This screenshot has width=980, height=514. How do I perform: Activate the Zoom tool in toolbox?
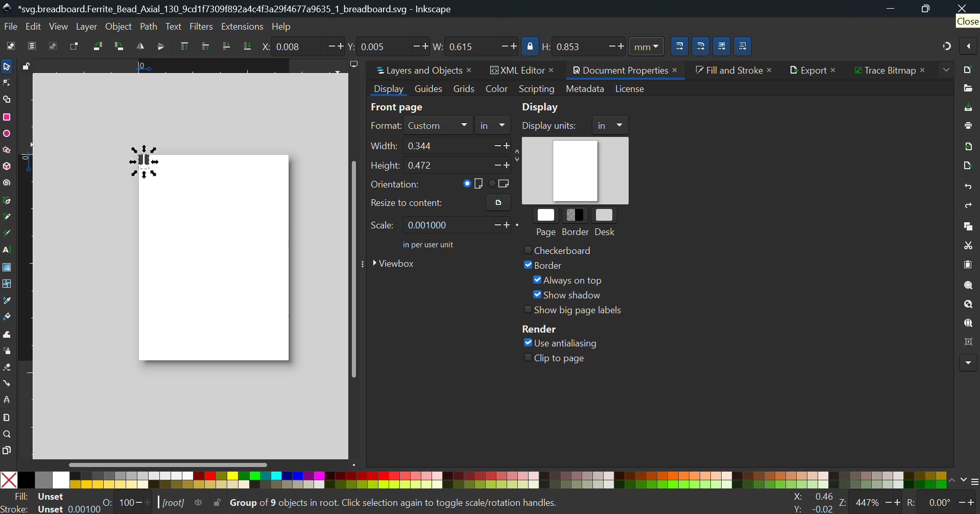[x=7, y=434]
